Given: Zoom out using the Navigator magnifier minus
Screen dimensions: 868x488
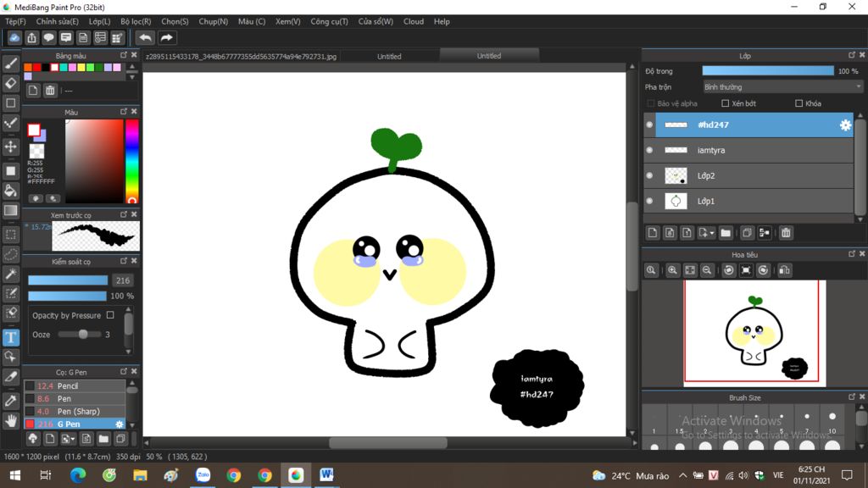Looking at the screenshot, I should point(707,270).
